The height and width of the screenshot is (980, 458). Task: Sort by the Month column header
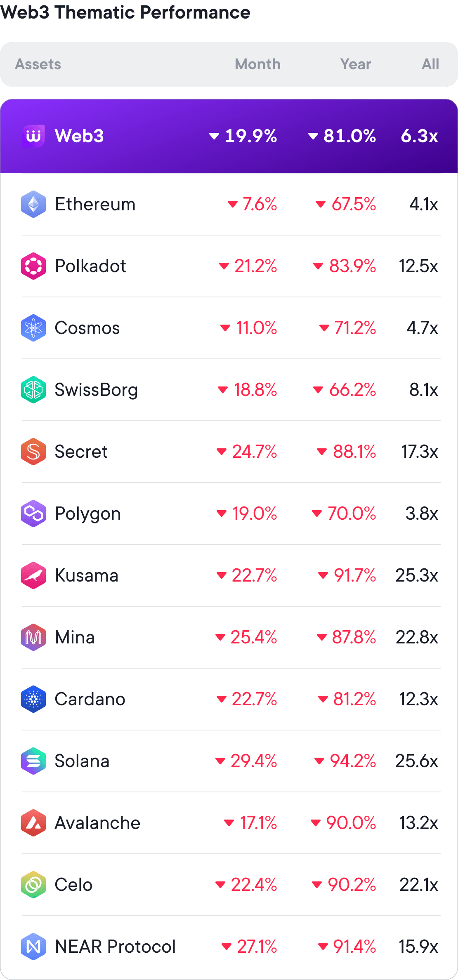257,64
